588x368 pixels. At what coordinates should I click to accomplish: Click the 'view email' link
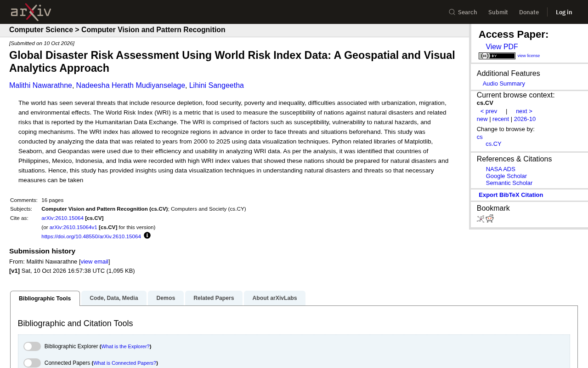(x=95, y=262)
